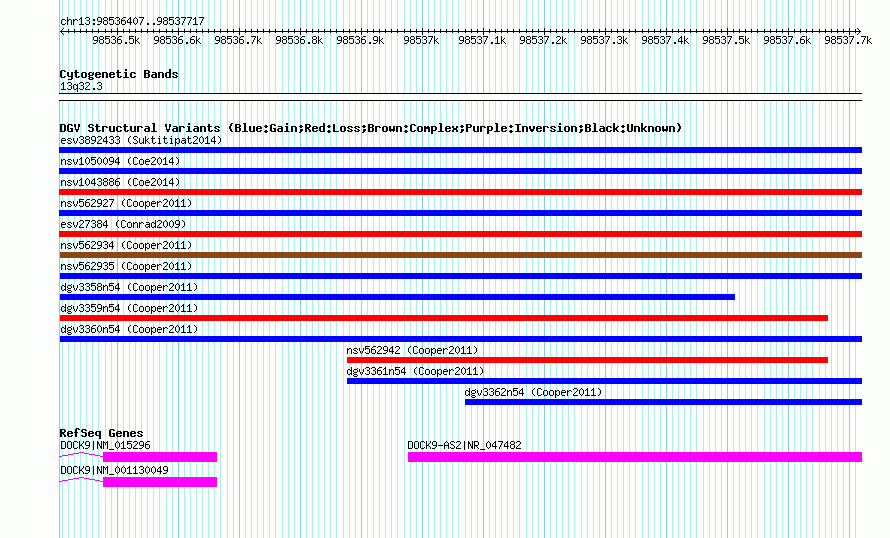The image size is (890, 538).
Task: Click the esv3892433 (Suktitipat2014) variant label
Action: tap(141, 140)
